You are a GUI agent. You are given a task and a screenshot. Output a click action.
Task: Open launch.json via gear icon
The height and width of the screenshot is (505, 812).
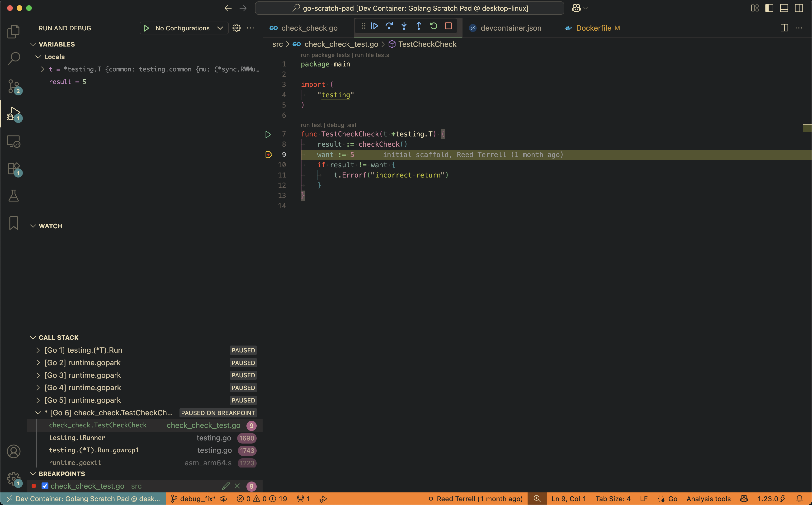(x=236, y=28)
